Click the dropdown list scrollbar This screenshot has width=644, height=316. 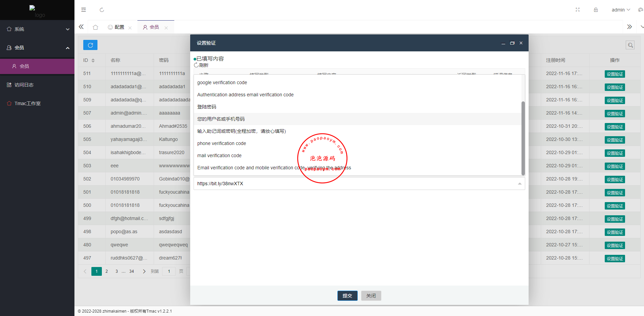[523, 138]
